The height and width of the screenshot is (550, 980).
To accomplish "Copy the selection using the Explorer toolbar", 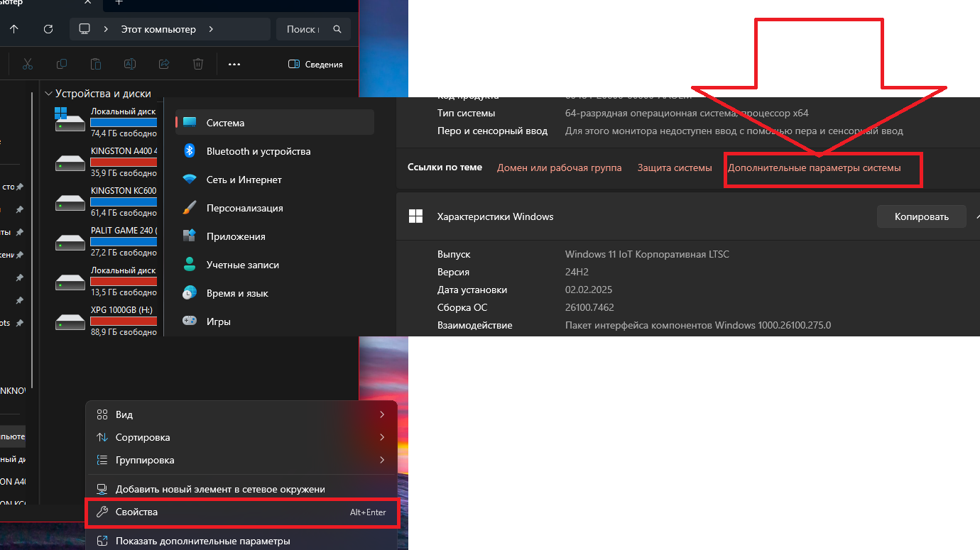I will click(x=62, y=64).
